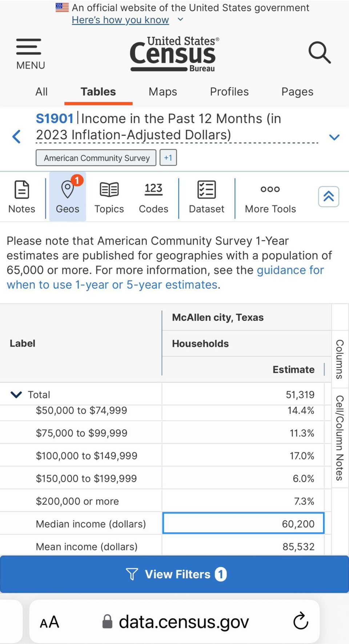Select the Tables tab
This screenshot has height=644, width=349.
98,92
